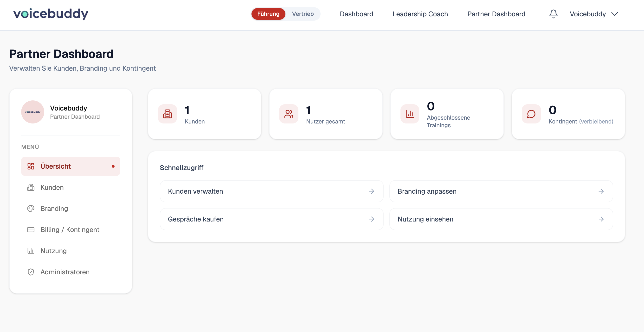Click the Kontingent speech bubble icon
This screenshot has width=644, height=332.
tap(531, 114)
